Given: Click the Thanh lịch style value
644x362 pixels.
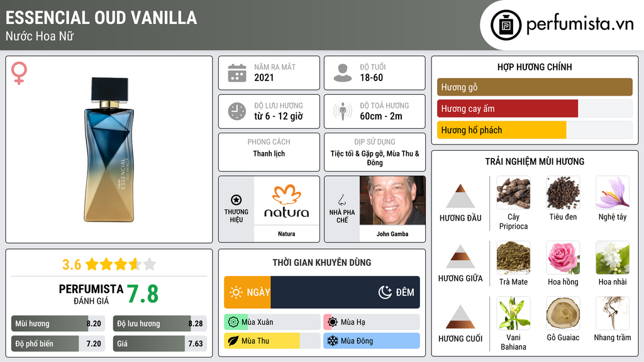Looking at the screenshot, I should click(x=269, y=153).
